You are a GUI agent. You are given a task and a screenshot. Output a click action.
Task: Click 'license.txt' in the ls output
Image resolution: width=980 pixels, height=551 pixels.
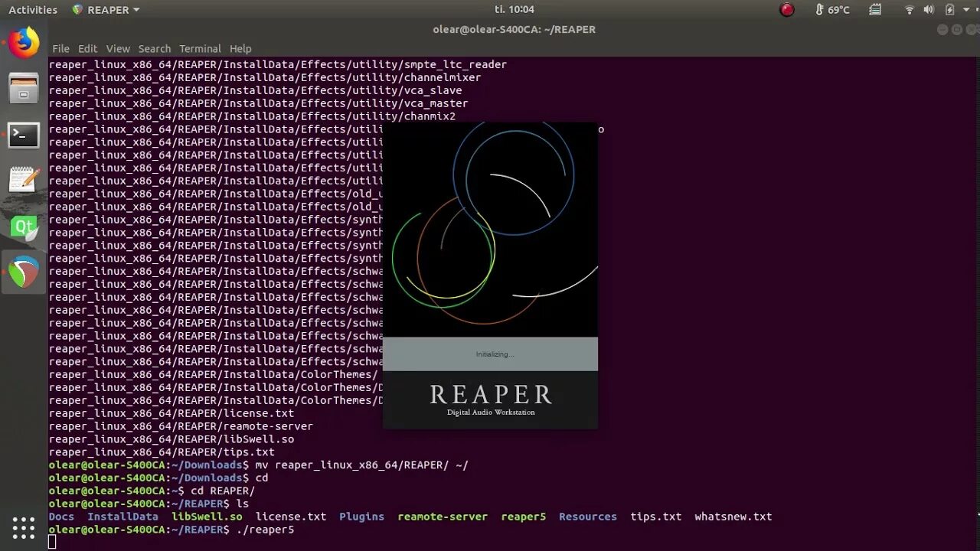coord(291,517)
